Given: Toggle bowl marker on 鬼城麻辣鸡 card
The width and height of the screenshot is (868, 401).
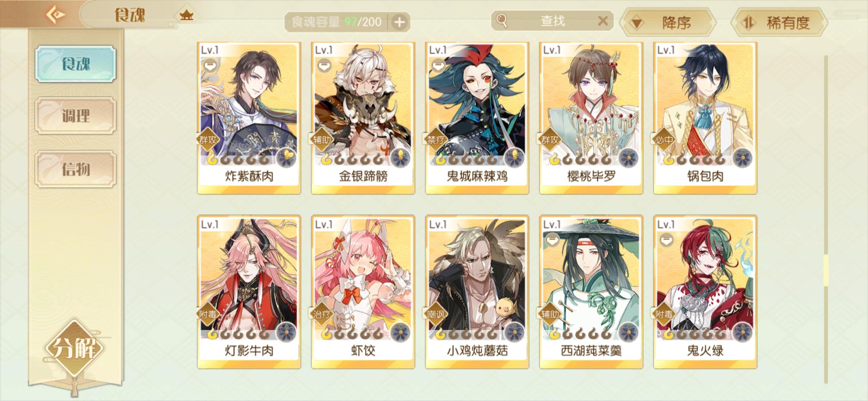Looking at the screenshot, I should 438,66.
